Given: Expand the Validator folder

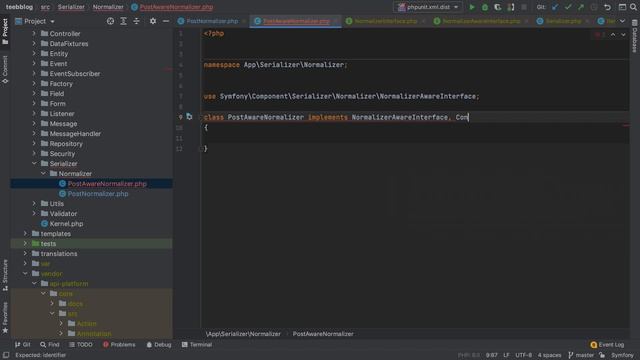Looking at the screenshot, I should (34, 213).
